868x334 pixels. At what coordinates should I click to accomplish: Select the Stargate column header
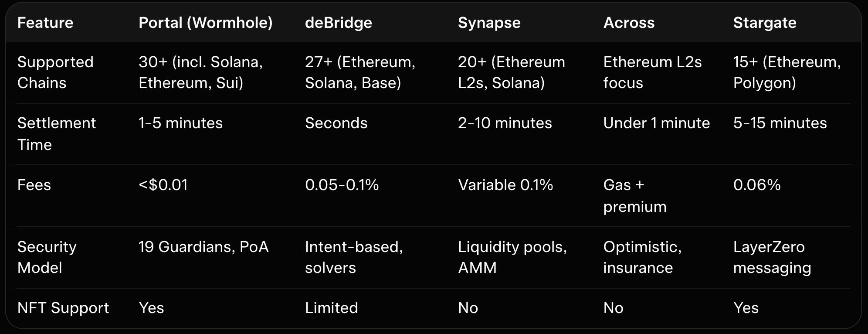pos(764,23)
